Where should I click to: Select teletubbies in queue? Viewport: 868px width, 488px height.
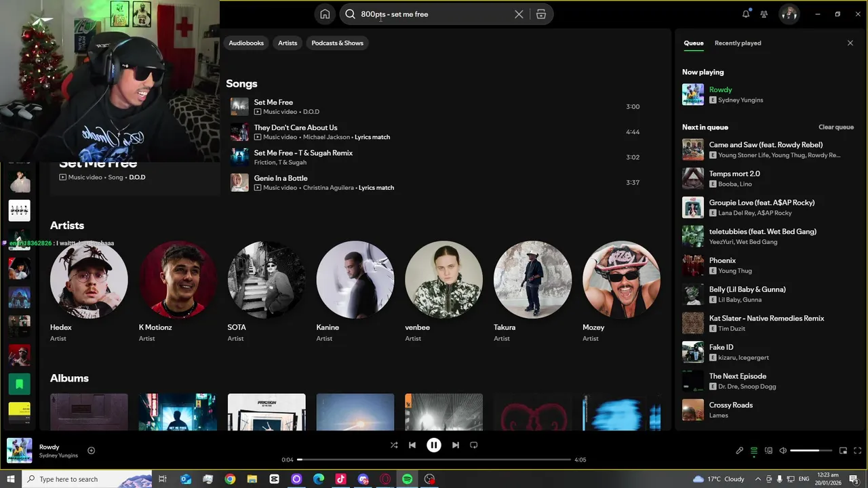click(768, 237)
